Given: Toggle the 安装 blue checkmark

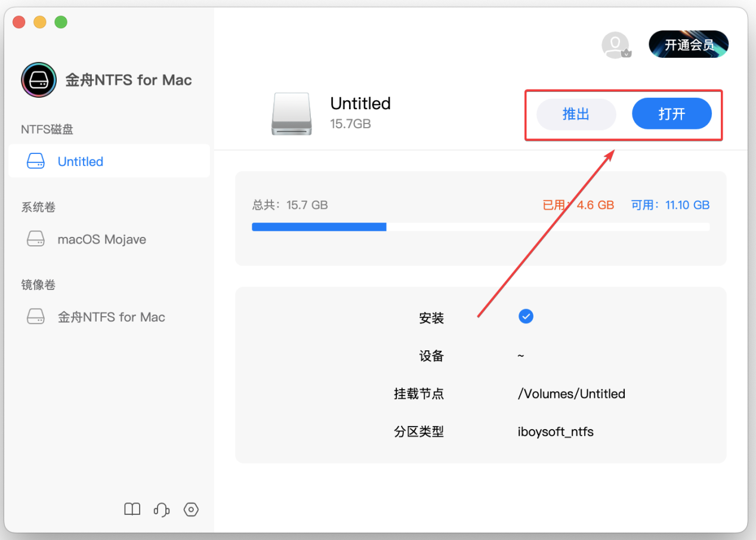Looking at the screenshot, I should coord(526,316).
